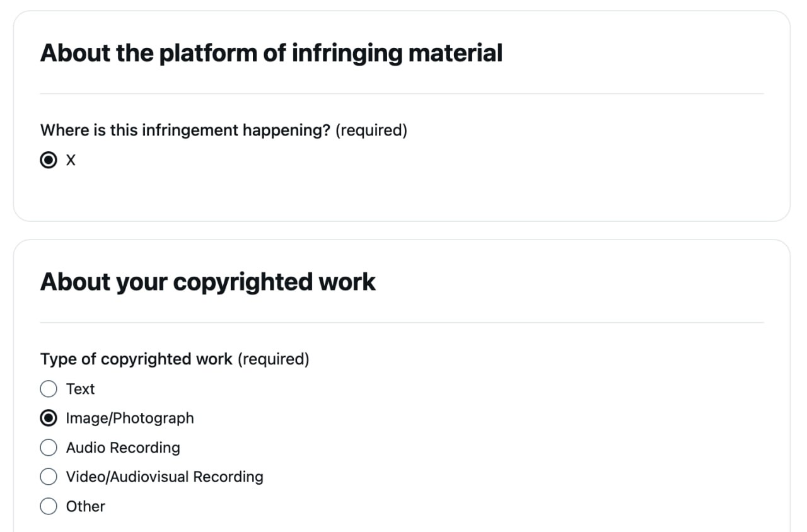Select Other as the work type
Image resolution: width=807 pixels, height=532 pixels.
pyautogui.click(x=49, y=506)
